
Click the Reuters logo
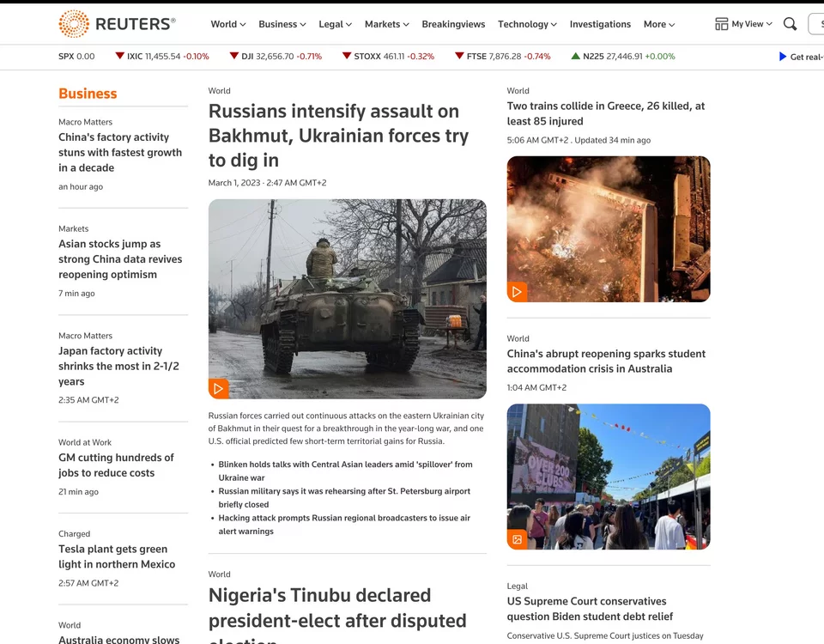coord(117,24)
